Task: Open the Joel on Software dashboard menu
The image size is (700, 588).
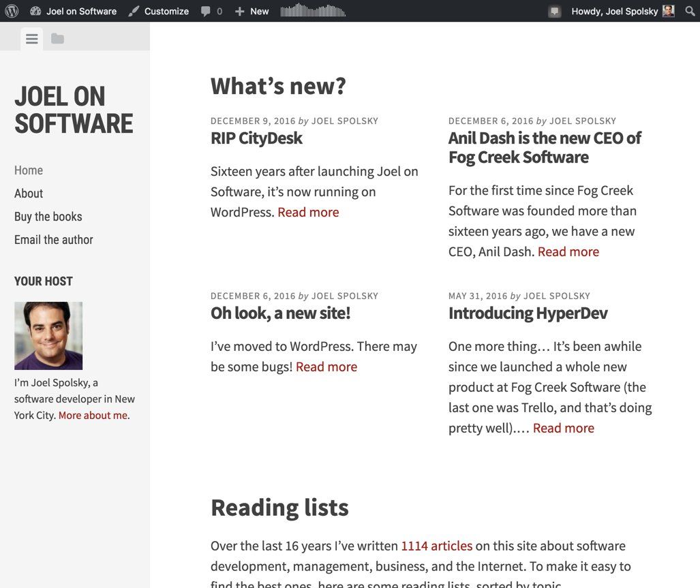Action: click(74, 11)
